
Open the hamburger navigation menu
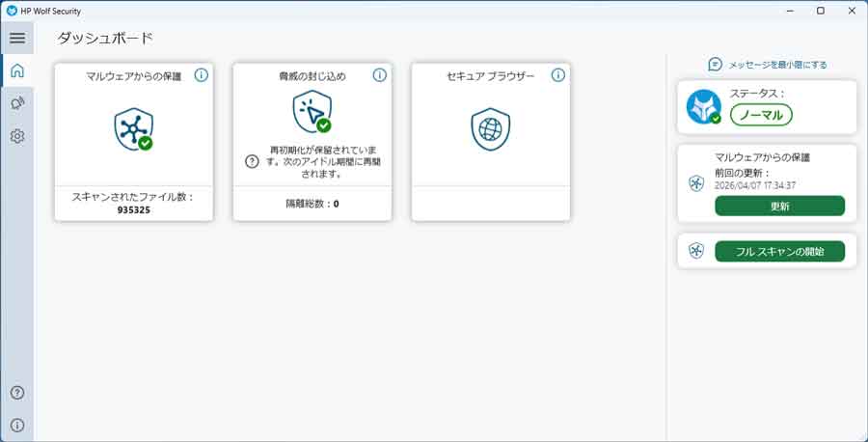point(16,38)
